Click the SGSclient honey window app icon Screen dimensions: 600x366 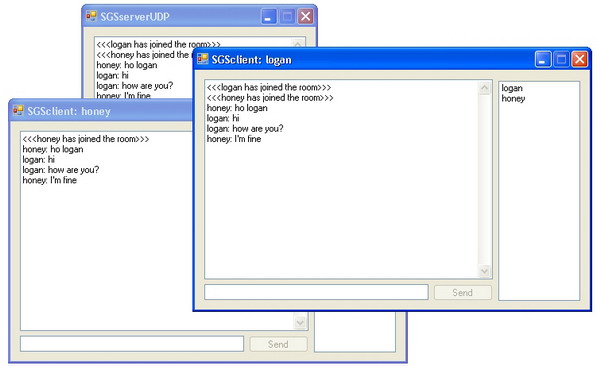(18, 111)
